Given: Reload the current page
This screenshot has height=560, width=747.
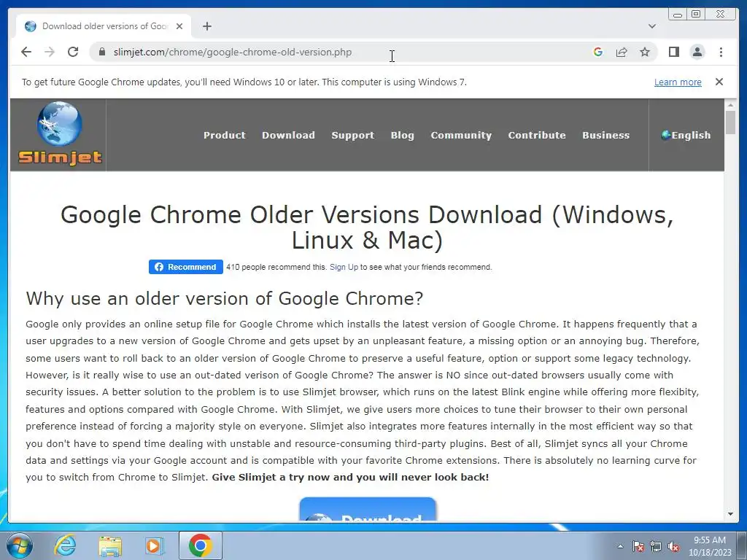Looking at the screenshot, I should (73, 52).
